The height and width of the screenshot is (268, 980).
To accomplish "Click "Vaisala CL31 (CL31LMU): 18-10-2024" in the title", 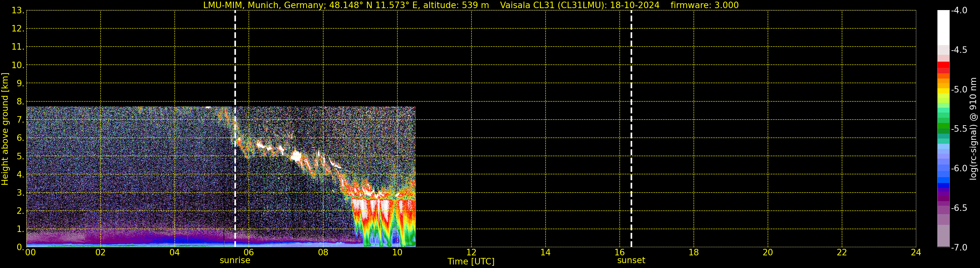I will point(580,5).
